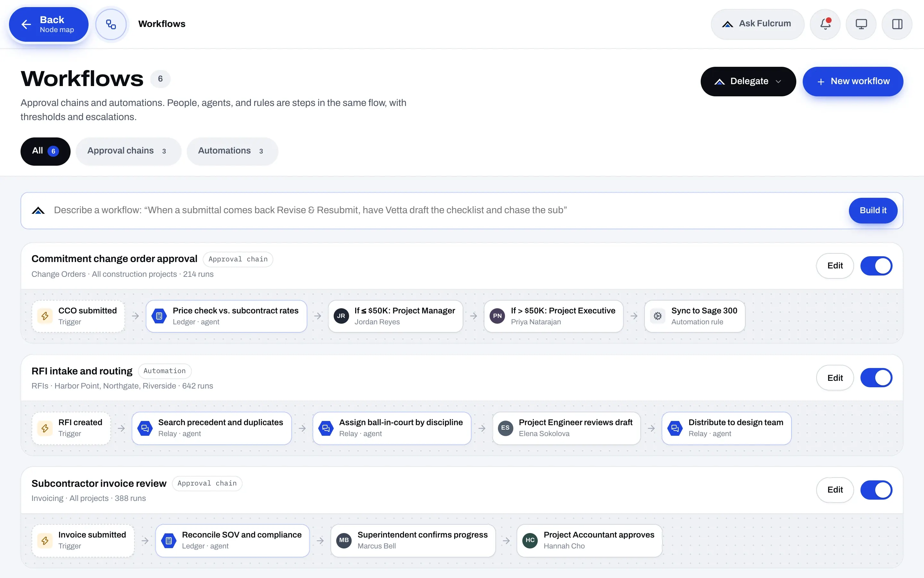924x578 pixels.
Task: Select Priya Natarajan PN avatar
Action: pyautogui.click(x=497, y=316)
